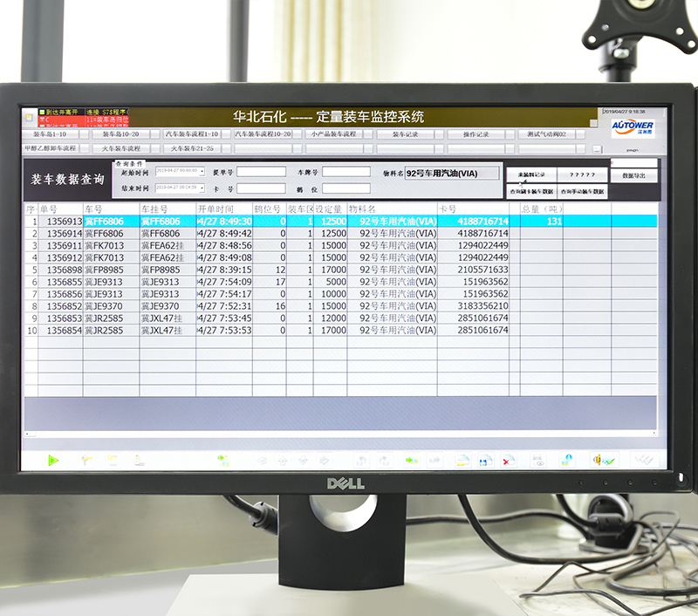Click the green right-arrow icon in bottom toolbar

[410, 460]
